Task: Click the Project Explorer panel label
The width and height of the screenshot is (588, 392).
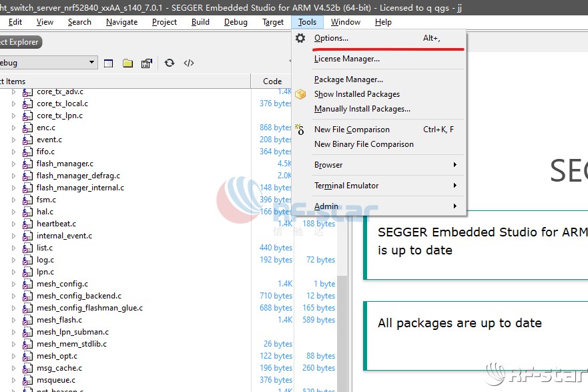Action: tap(19, 42)
